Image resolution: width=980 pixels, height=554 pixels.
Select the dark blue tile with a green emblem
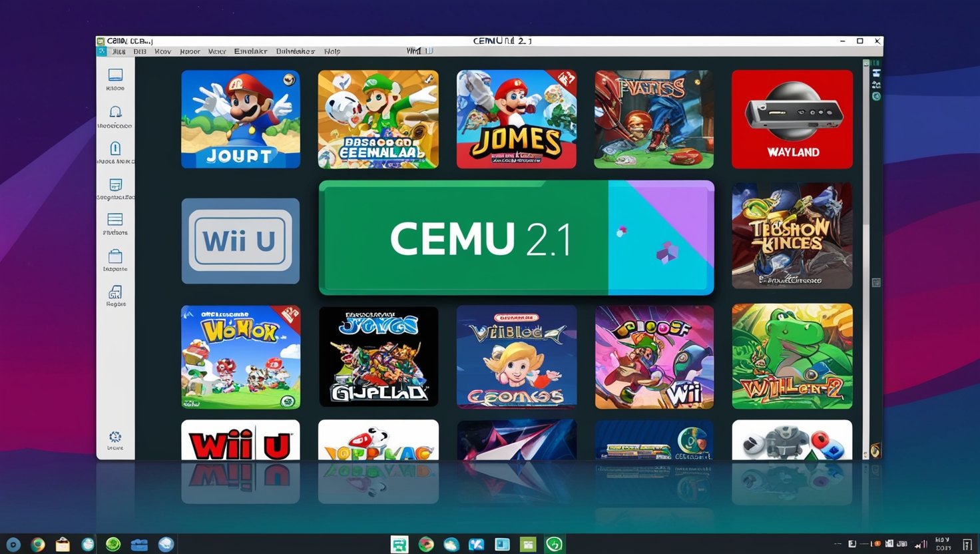pyautogui.click(x=654, y=440)
